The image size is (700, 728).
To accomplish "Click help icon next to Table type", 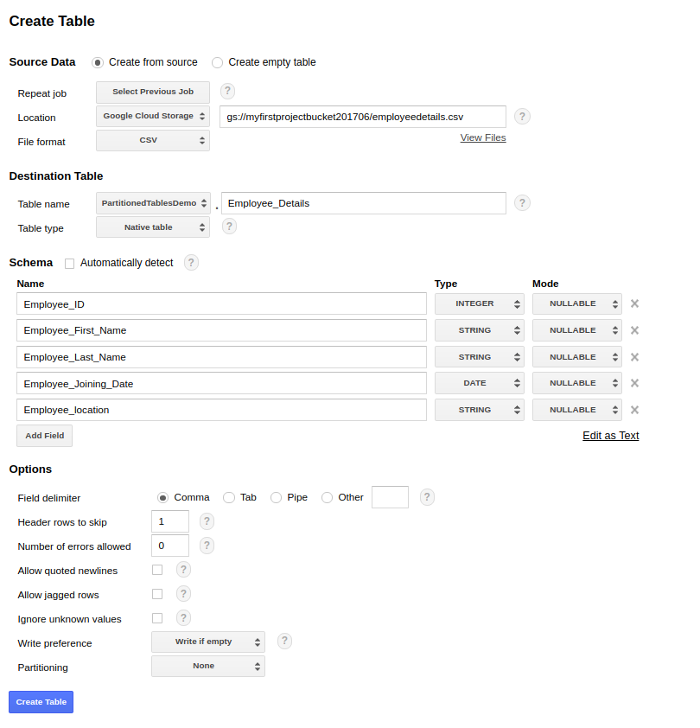I will (x=229, y=227).
